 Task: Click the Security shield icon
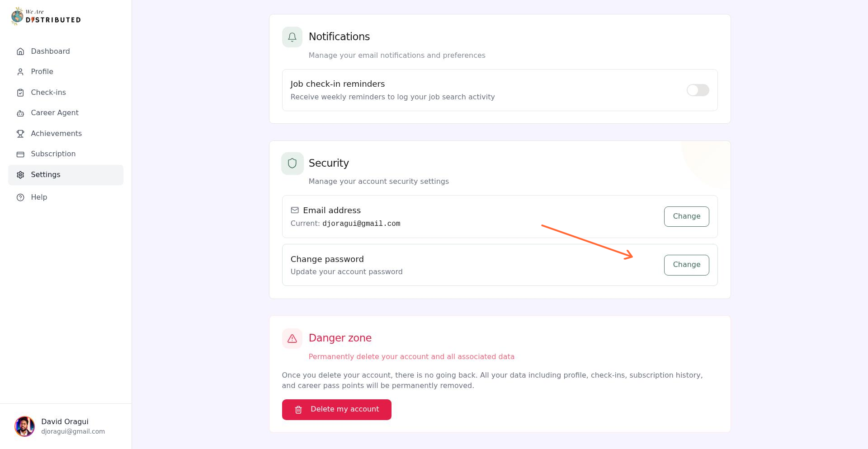coord(292,163)
